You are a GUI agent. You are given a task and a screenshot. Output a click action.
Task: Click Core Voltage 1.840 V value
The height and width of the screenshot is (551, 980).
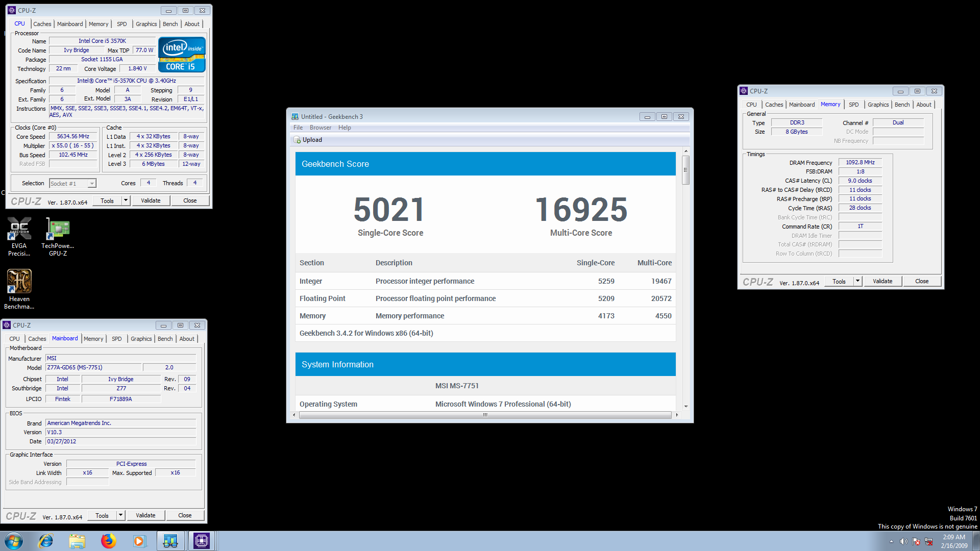point(137,68)
